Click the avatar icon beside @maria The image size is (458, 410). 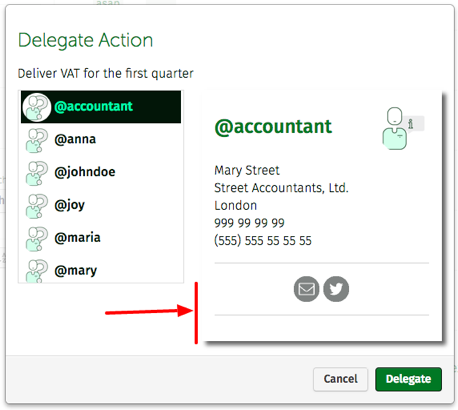coord(37,238)
